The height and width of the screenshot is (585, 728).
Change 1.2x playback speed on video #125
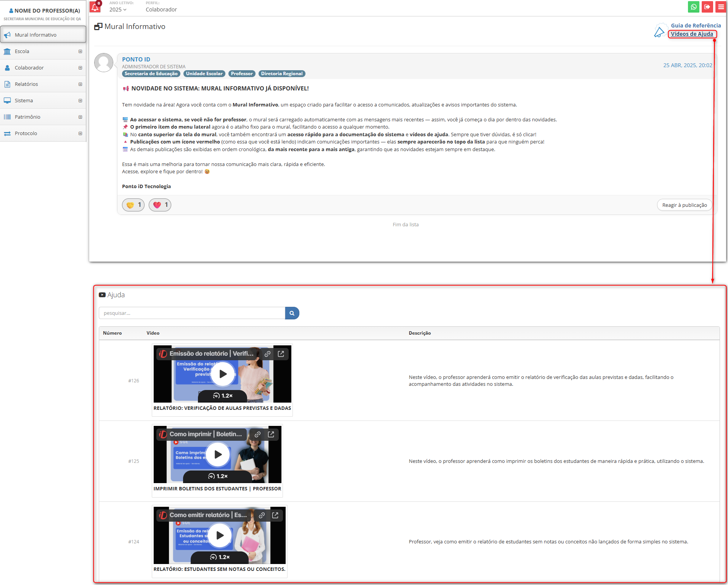click(218, 476)
